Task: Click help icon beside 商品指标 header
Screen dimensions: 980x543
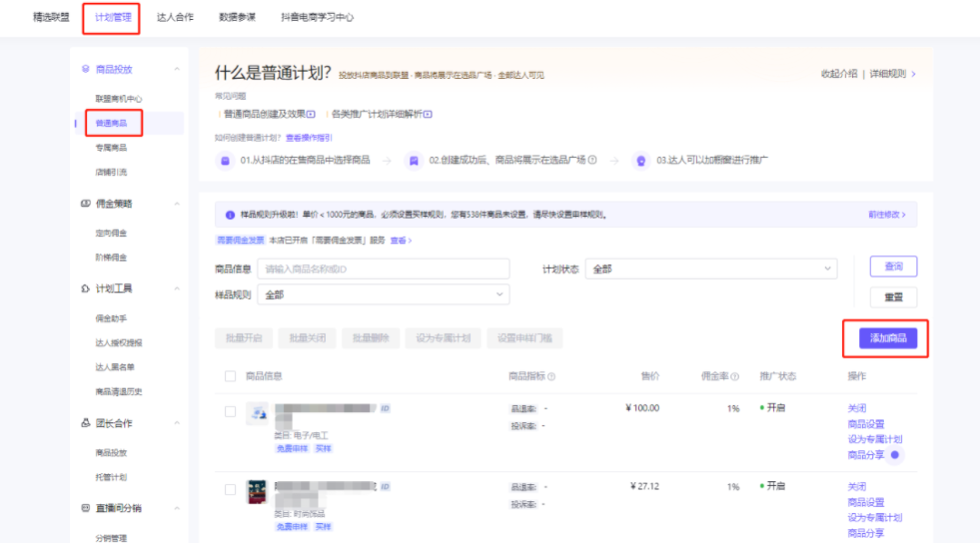Action: tap(552, 377)
